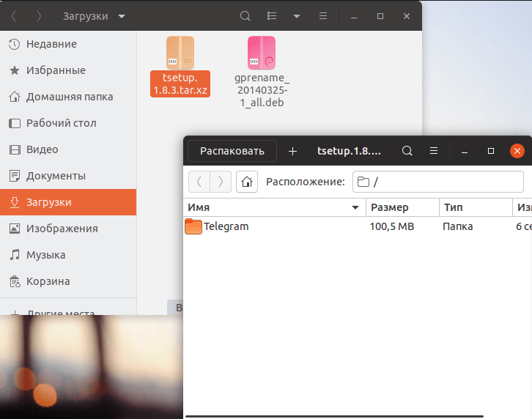
Task: Click the Распаковать button in archive manager
Action: [232, 151]
